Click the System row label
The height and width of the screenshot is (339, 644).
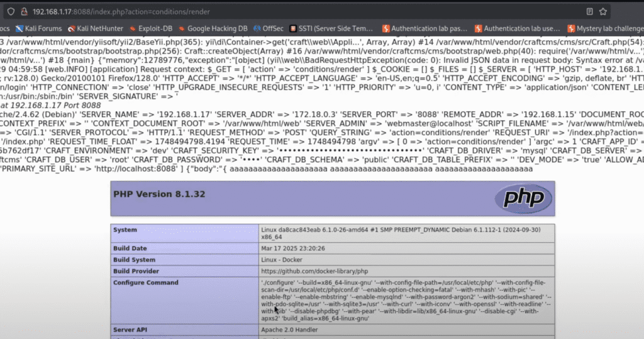pyautogui.click(x=125, y=230)
